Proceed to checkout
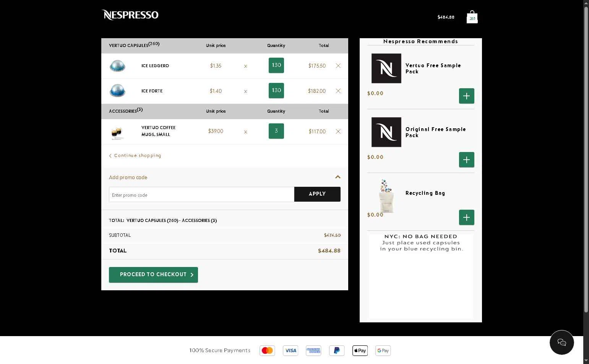The width and height of the screenshot is (589, 364). click(x=153, y=275)
